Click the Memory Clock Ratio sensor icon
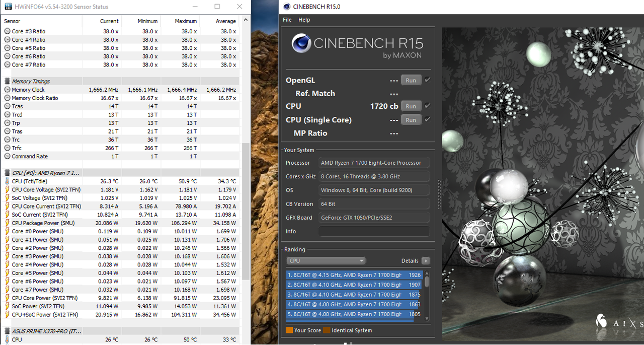 7,98
